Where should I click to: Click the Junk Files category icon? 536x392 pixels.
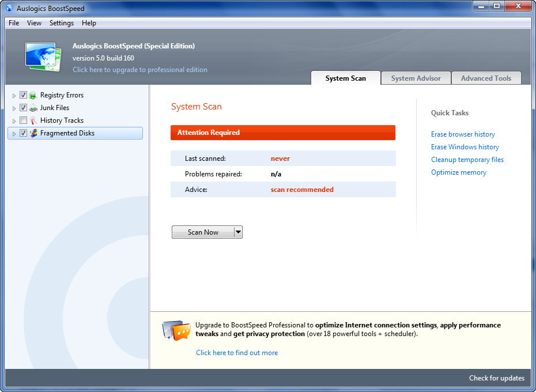[33, 108]
